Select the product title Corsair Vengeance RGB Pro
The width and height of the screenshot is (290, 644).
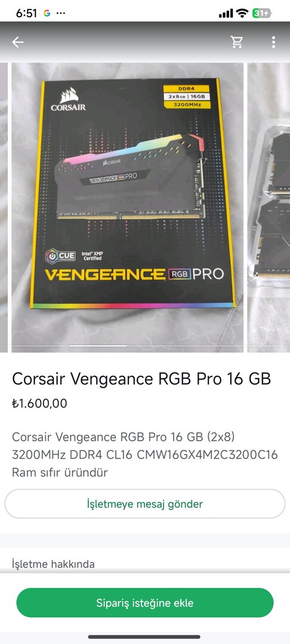pos(141,379)
